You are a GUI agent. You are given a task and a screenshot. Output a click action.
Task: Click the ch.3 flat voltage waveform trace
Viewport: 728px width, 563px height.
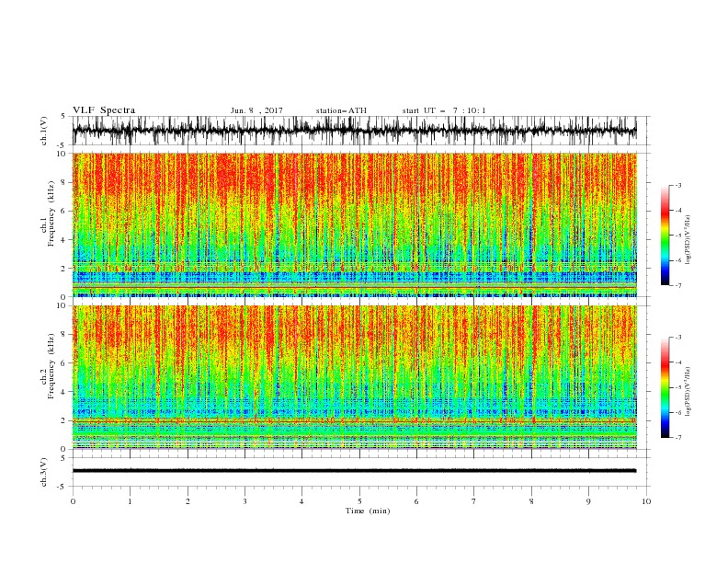click(354, 471)
